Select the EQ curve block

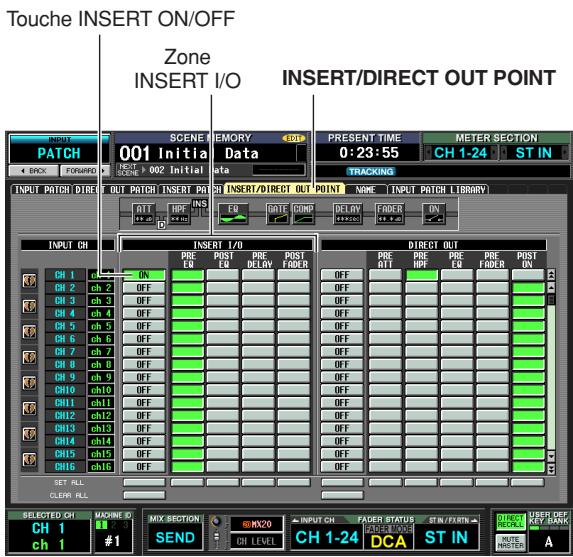click(233, 213)
